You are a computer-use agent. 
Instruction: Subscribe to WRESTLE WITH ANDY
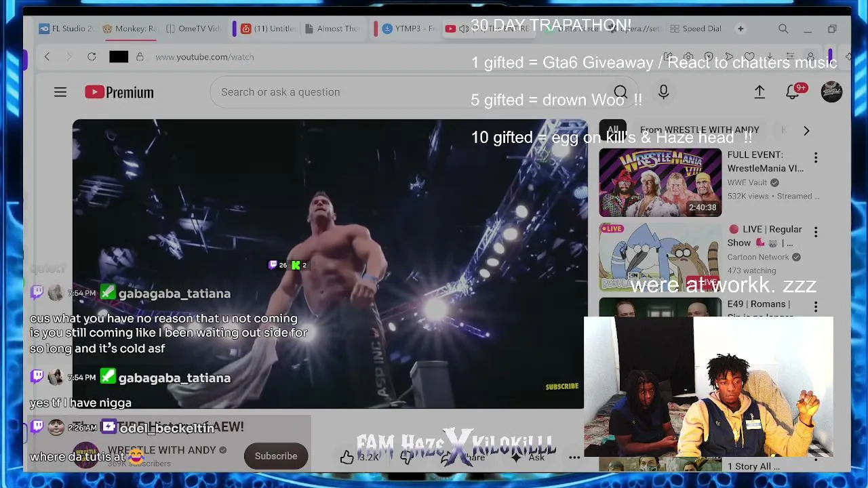tap(276, 456)
